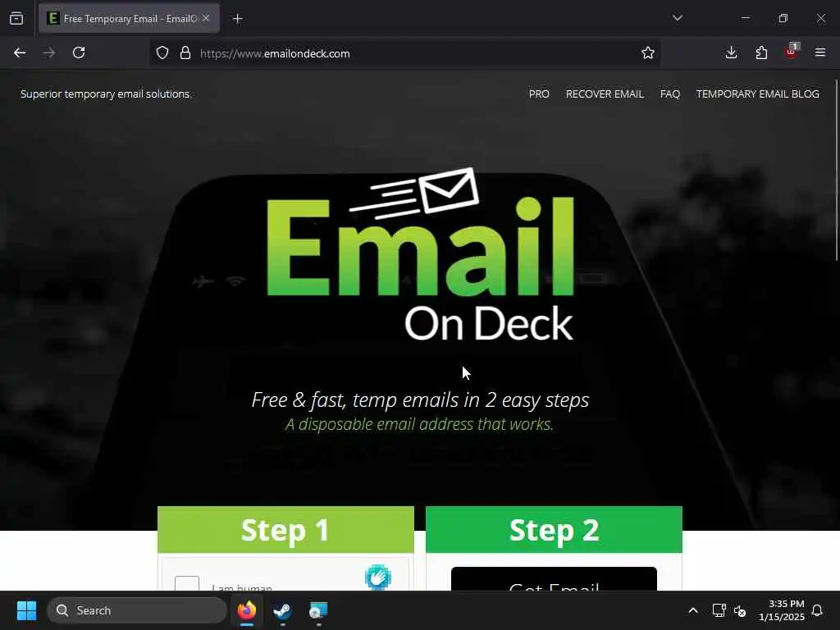Open the network status tray icon
Screen dimensions: 840x630
point(719,610)
